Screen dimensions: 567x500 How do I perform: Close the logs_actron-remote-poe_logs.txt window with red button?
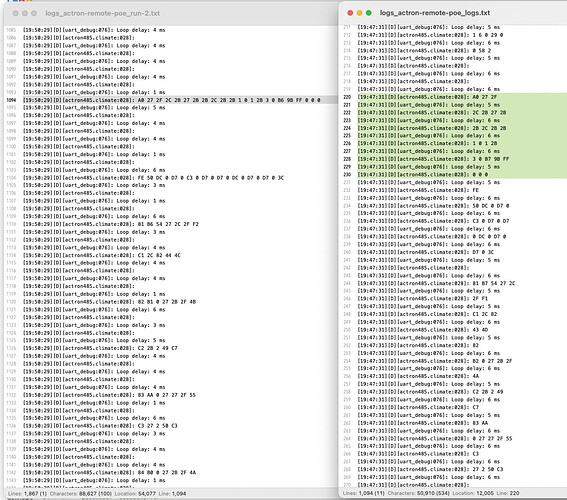350,13
